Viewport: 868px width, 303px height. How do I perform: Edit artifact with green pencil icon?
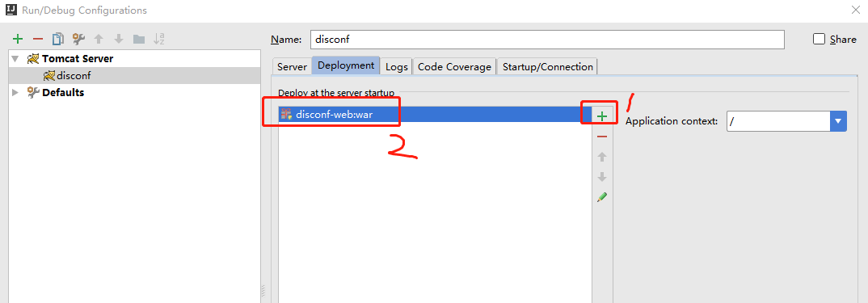pos(602,196)
